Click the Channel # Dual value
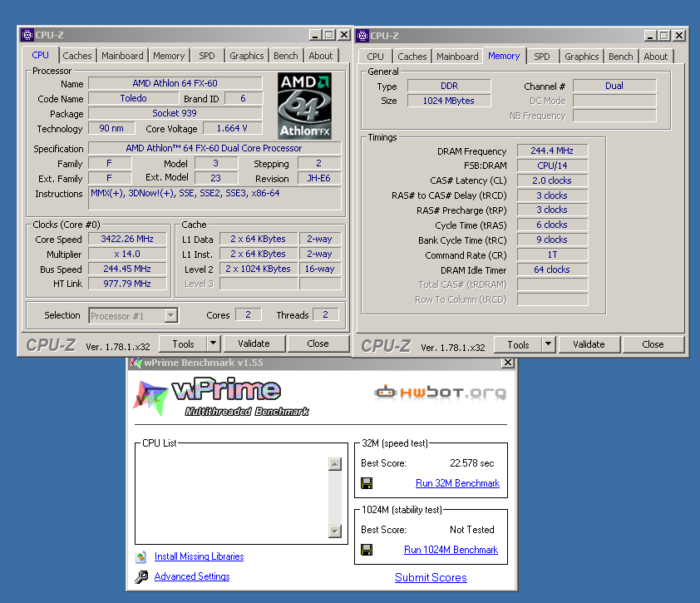The width and height of the screenshot is (700, 603). pyautogui.click(x=614, y=86)
